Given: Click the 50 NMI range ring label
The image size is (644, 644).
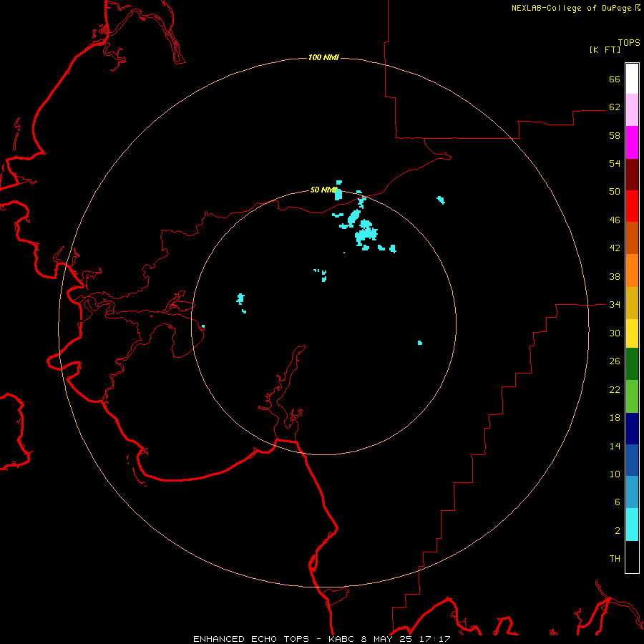Looking at the screenshot, I should click(323, 190).
